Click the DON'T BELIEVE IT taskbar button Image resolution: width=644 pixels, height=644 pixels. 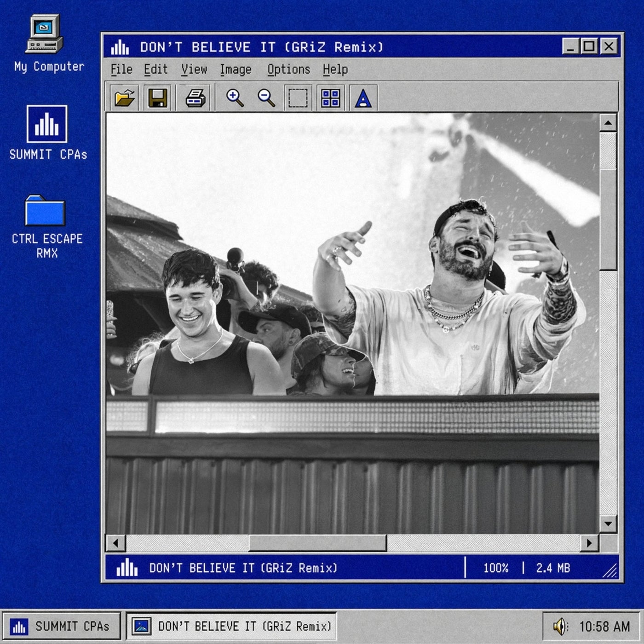pyautogui.click(x=232, y=627)
